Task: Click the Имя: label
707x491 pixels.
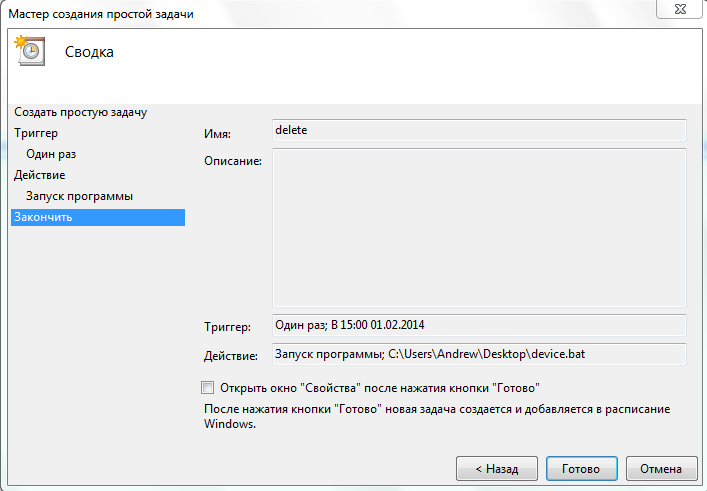Action: pos(217,134)
